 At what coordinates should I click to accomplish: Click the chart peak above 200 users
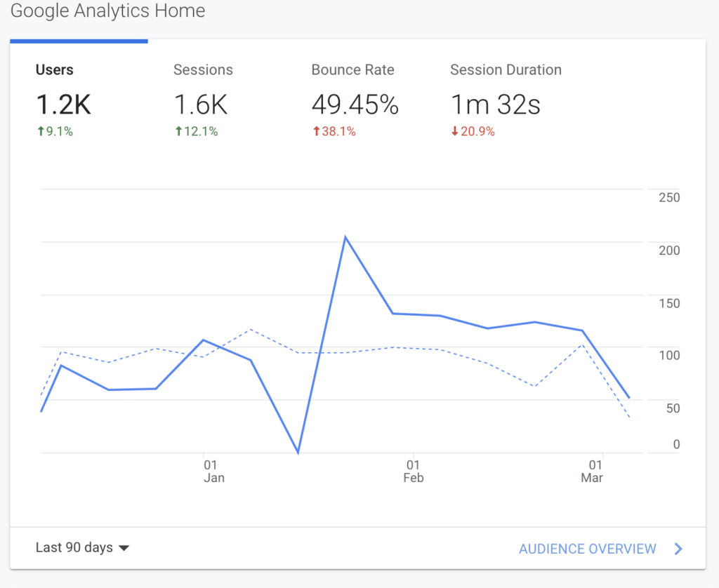pos(345,237)
